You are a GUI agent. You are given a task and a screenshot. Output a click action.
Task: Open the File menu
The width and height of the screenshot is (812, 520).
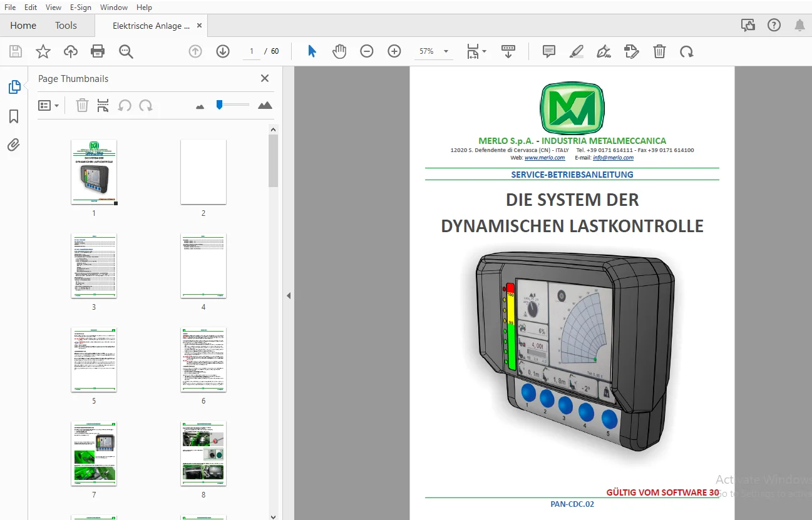tap(10, 7)
